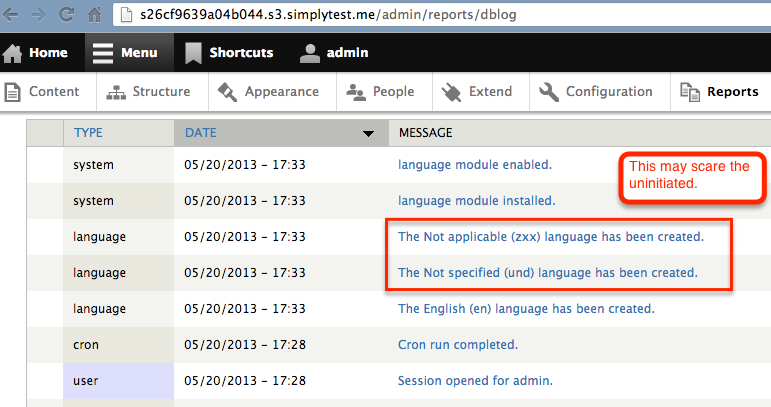Screen dimensions: 771x407
Task: Click the date of und language row
Action: coord(245,272)
